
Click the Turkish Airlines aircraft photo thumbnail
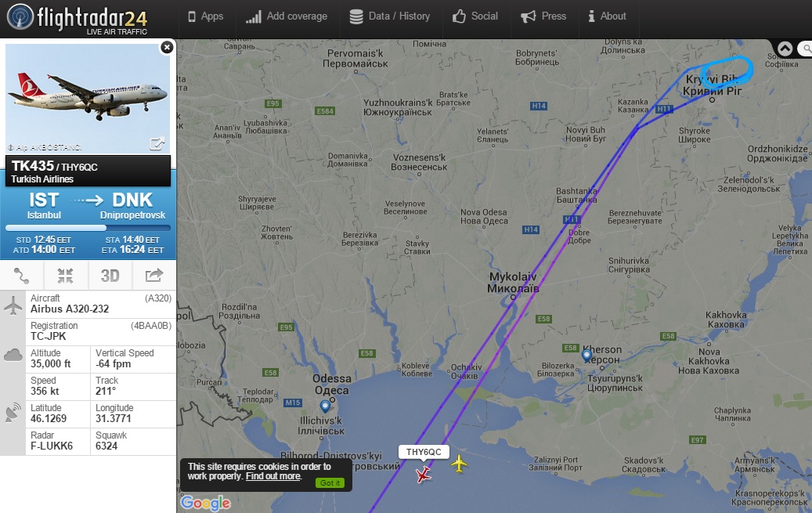point(88,99)
